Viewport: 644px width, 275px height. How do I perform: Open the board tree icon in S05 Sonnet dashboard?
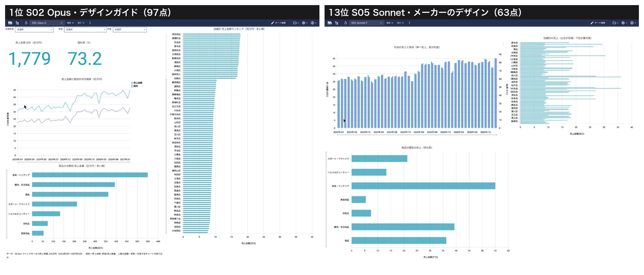tap(337, 23)
